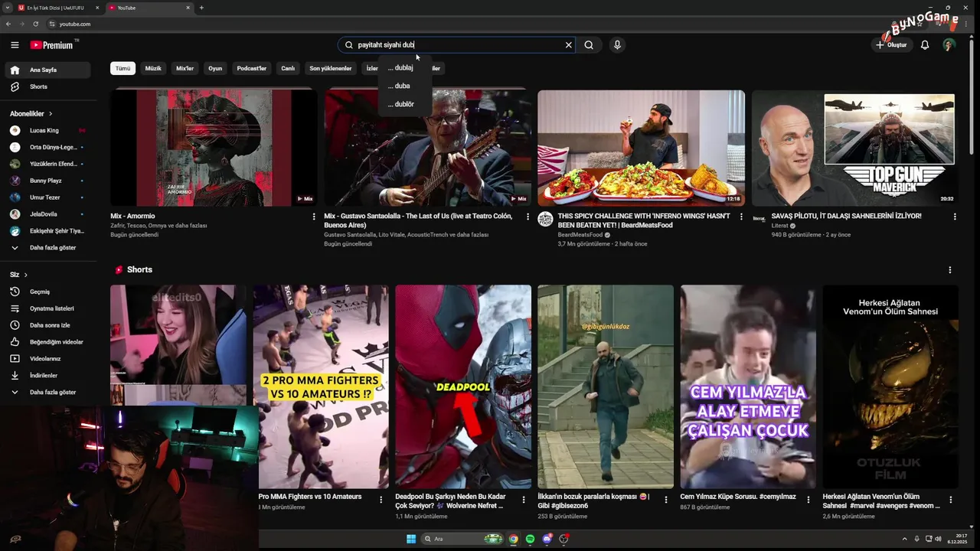This screenshot has height=551, width=980.
Task: Expand Daha fazla göster below İndirilenler
Action: 47,393
